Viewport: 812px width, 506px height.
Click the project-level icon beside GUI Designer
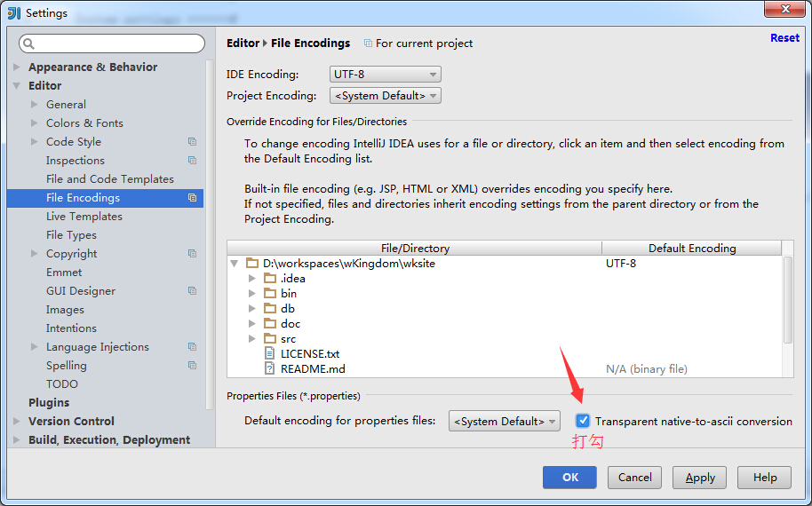(x=192, y=291)
